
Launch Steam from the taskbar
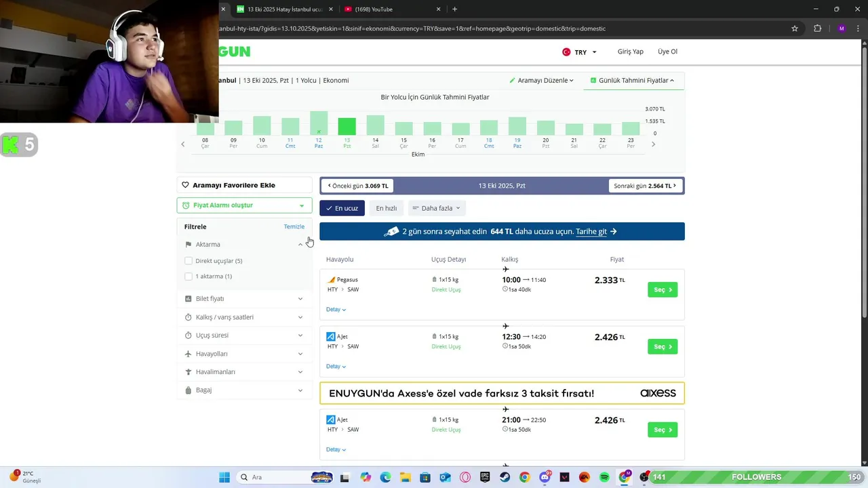coord(505,477)
